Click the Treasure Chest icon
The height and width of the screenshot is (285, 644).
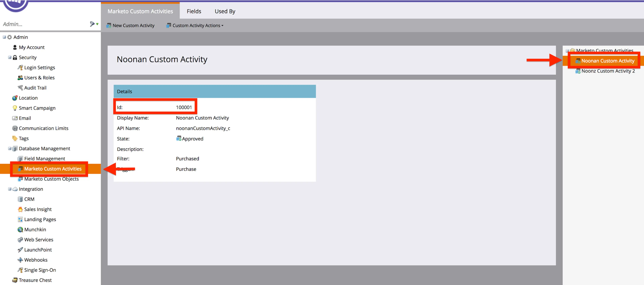[15, 280]
